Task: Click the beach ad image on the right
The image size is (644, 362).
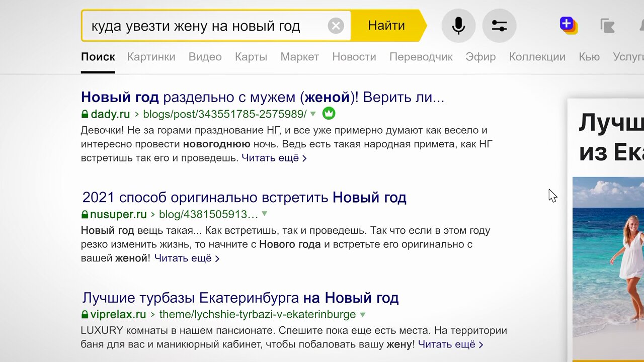Action: tap(608, 266)
